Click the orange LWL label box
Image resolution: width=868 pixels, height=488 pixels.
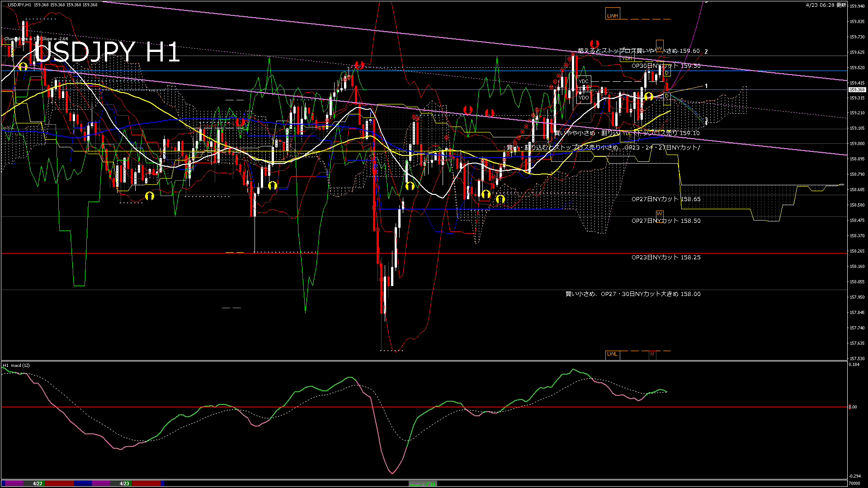[612, 354]
